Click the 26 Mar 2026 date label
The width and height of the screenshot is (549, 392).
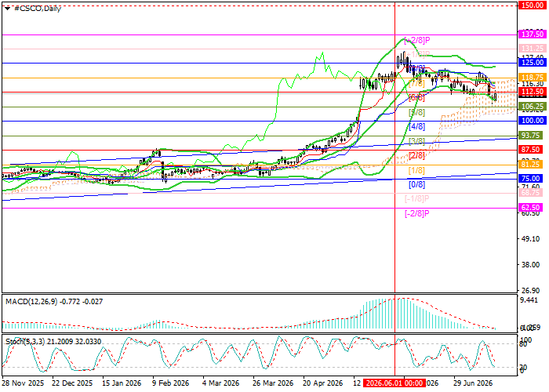click(273, 383)
